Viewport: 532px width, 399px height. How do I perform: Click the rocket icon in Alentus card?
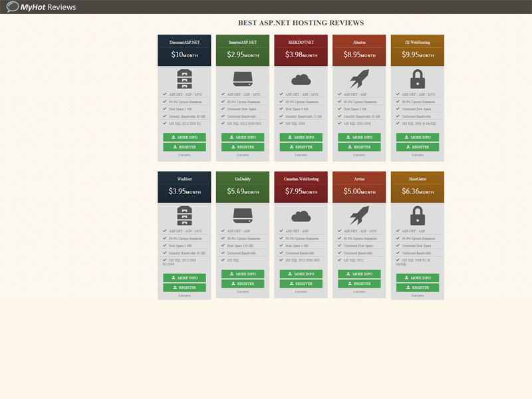tap(359, 78)
